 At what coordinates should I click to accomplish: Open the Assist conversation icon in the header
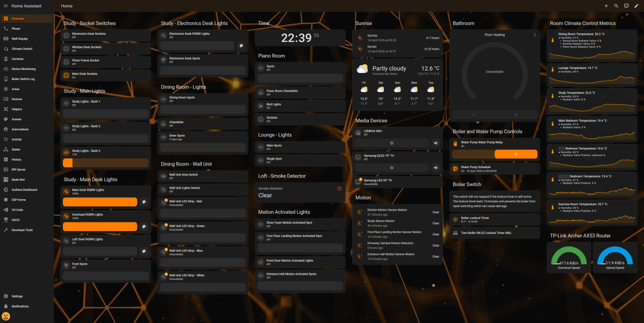(x=626, y=6)
